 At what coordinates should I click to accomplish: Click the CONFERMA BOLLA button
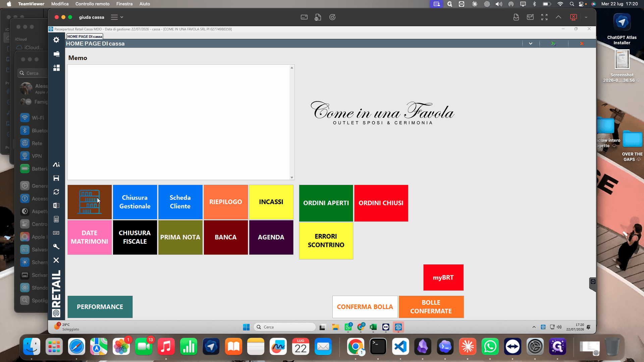coord(365,307)
